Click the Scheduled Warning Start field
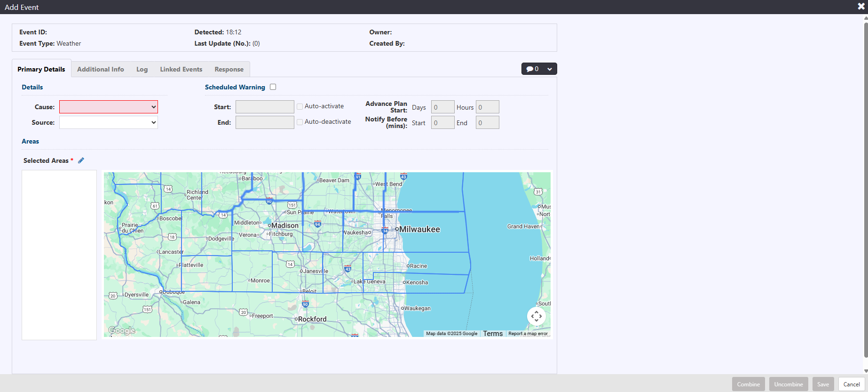The width and height of the screenshot is (868, 392). coord(265,107)
